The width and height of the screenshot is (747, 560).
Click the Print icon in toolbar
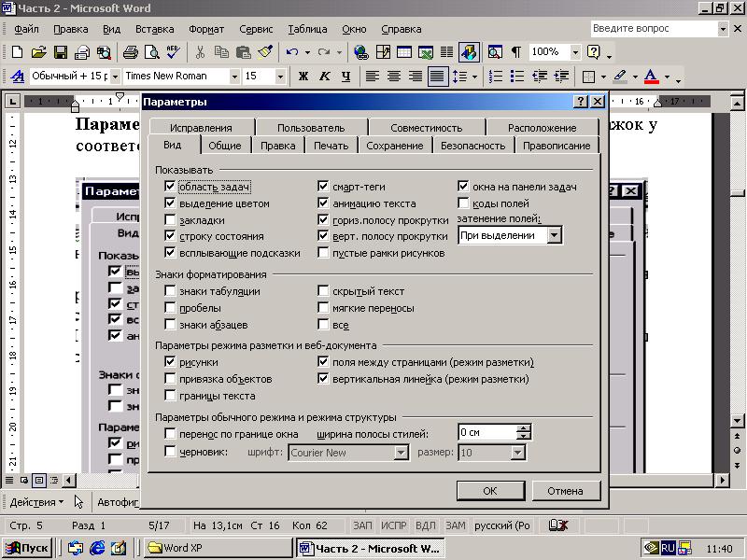click(130, 51)
